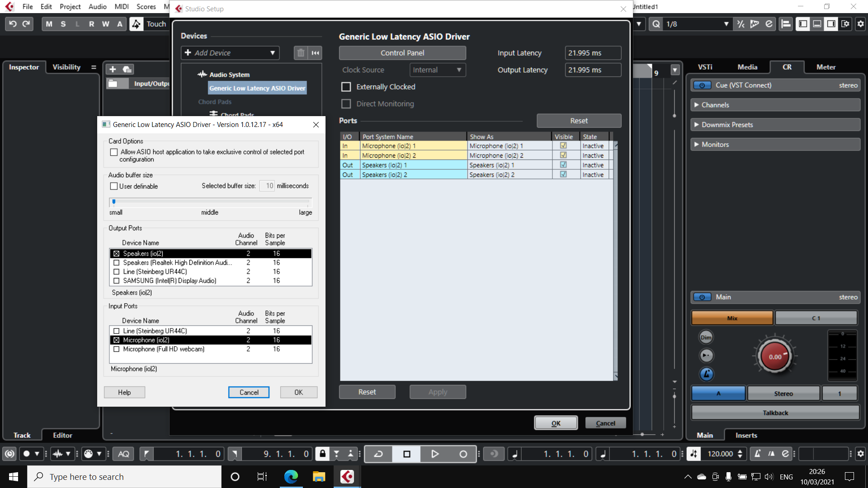Open the Clock Source Internal dropdown
Screen dimensions: 868x488
pos(437,70)
